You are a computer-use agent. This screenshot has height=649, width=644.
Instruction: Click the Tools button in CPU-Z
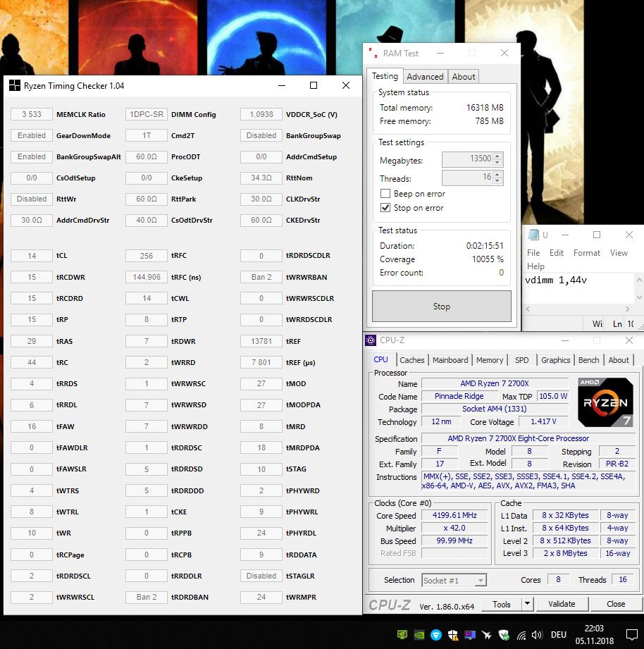[501, 604]
